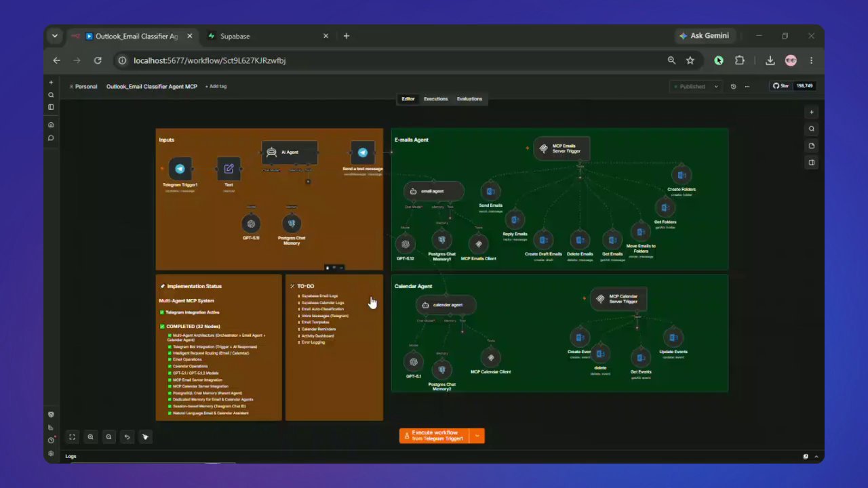Image resolution: width=868 pixels, height=488 pixels.
Task: Open the Create Draft Emails node
Action: pyautogui.click(x=543, y=239)
